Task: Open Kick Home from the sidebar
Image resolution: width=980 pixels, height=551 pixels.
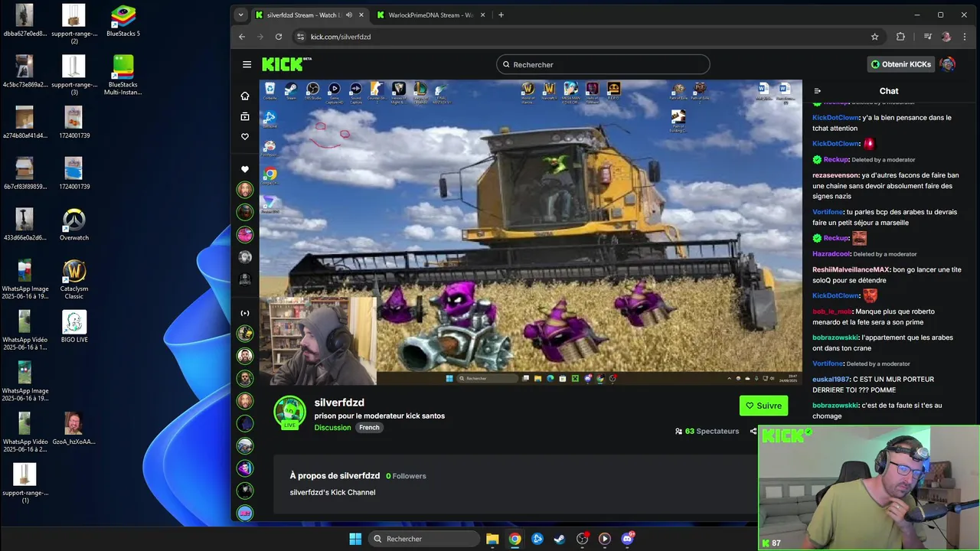Action: (x=245, y=96)
